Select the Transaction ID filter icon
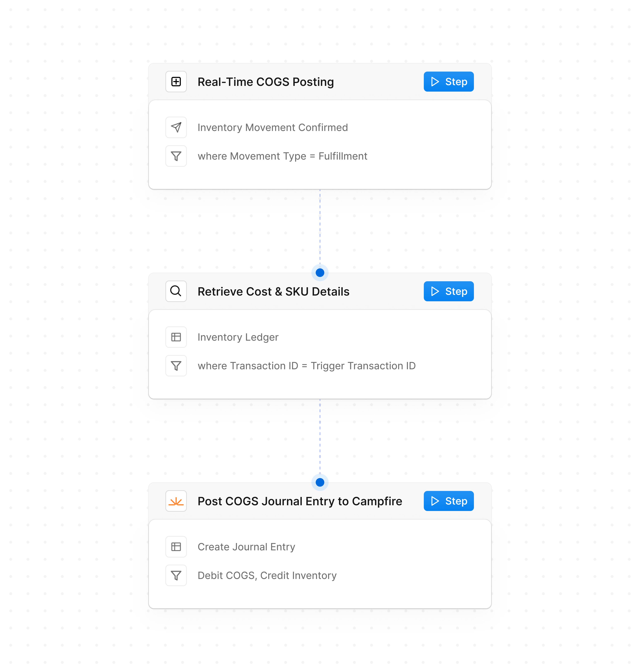 [176, 365]
